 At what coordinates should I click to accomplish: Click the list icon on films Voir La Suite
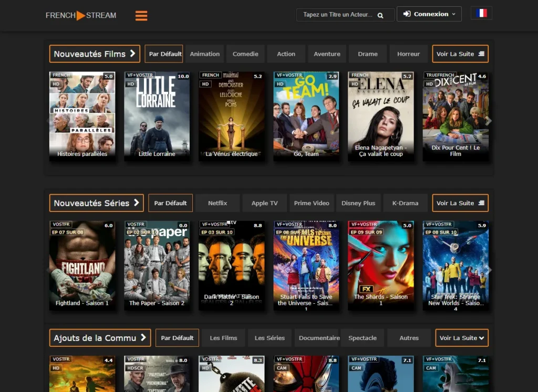tap(481, 54)
